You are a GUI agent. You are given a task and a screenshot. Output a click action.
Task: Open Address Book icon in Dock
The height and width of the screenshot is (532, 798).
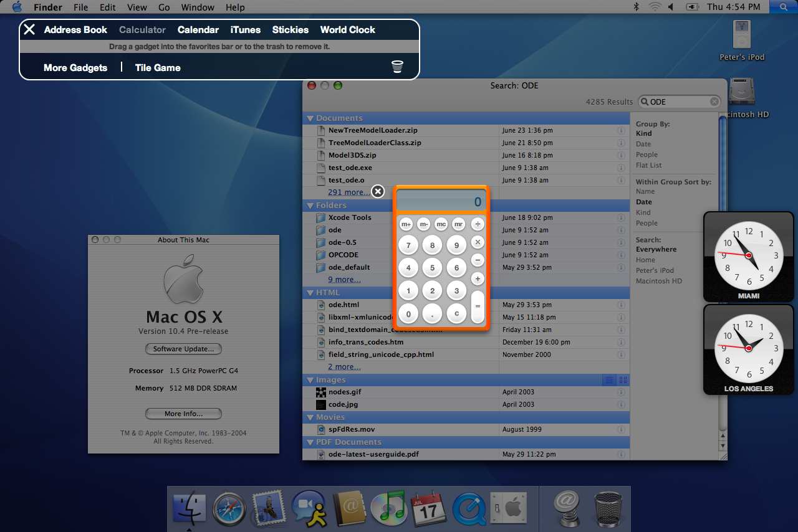[349, 509]
